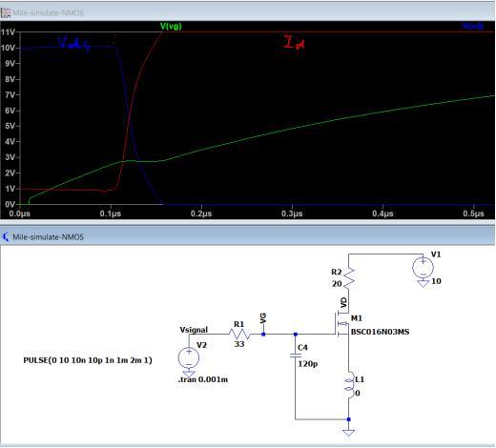Click the VG net label
Image resolution: width=496 pixels, height=448 pixels.
tap(263, 318)
